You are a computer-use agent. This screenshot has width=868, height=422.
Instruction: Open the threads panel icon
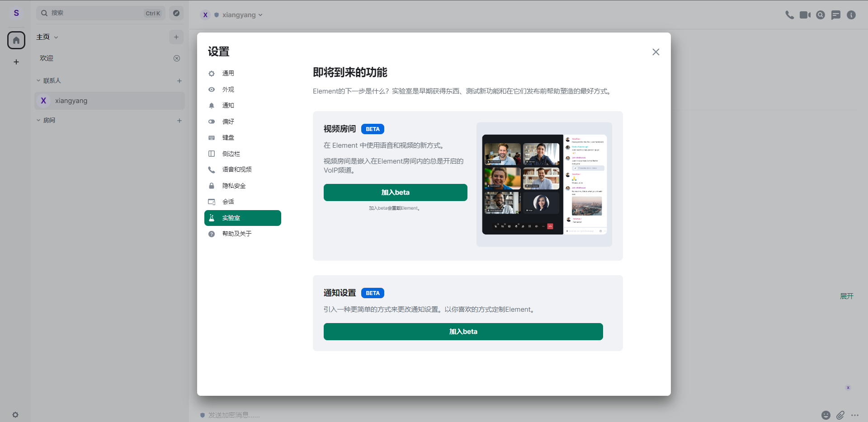point(836,15)
